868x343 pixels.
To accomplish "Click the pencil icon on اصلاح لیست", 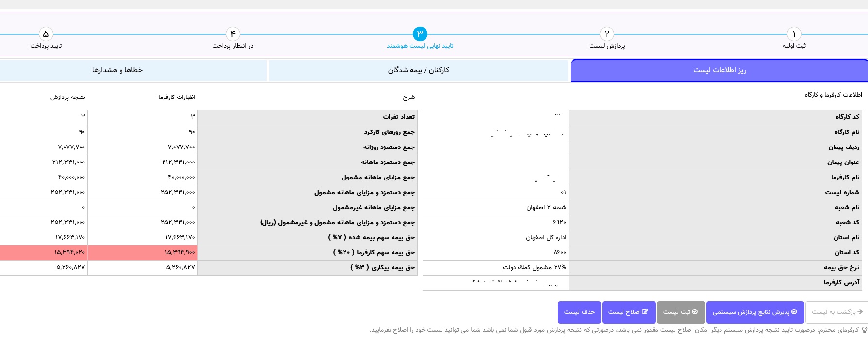I will [x=645, y=312].
